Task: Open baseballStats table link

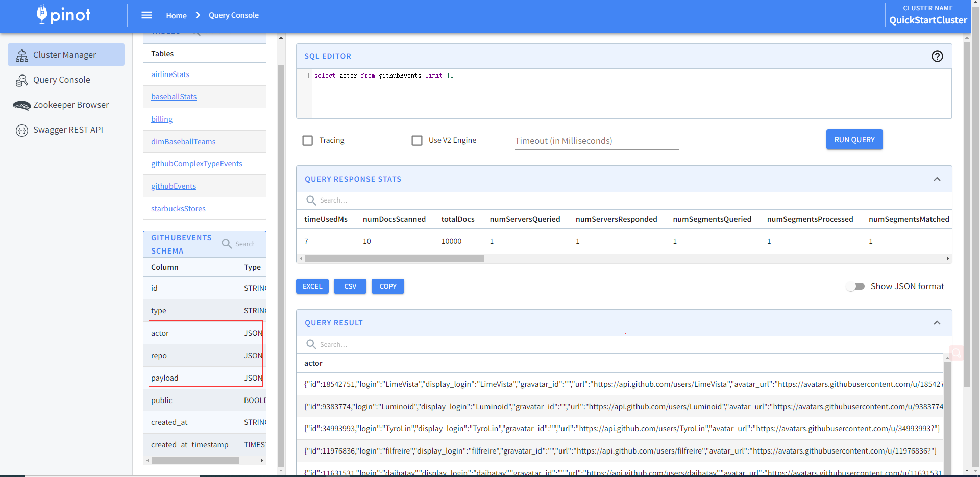Action: [x=174, y=97]
